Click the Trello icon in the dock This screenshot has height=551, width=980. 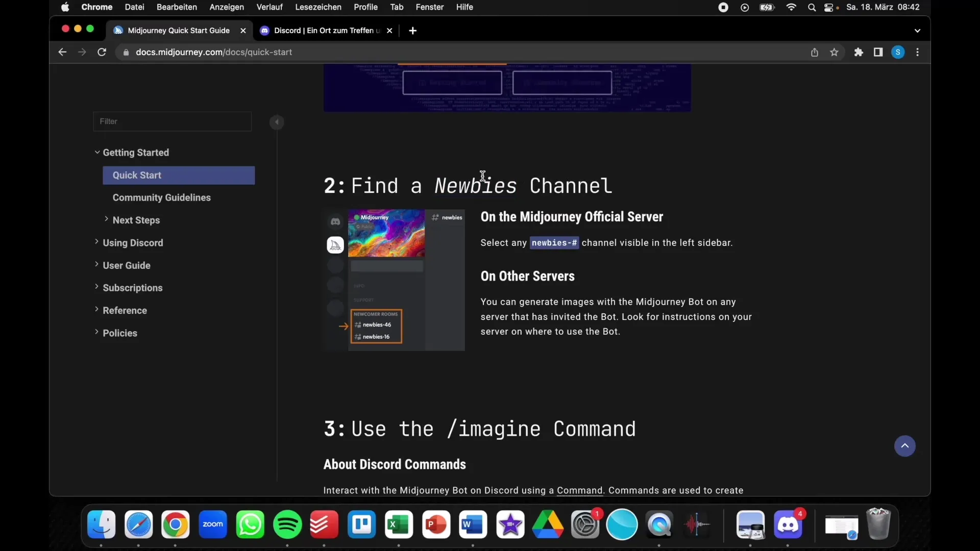pos(361,524)
